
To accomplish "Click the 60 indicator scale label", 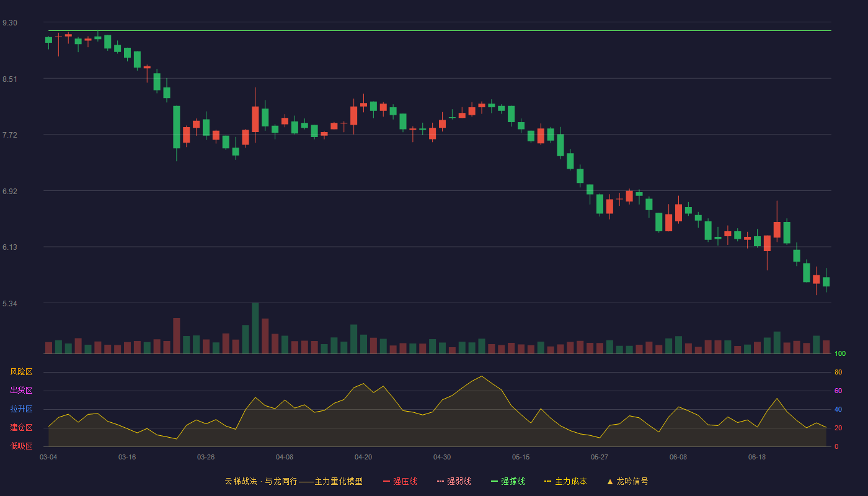I will pos(838,391).
